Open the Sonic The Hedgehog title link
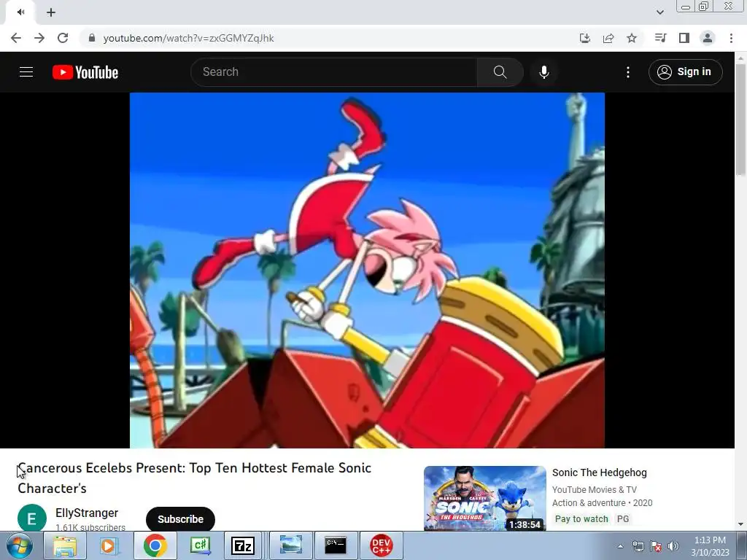This screenshot has height=560, width=747. pyautogui.click(x=600, y=472)
